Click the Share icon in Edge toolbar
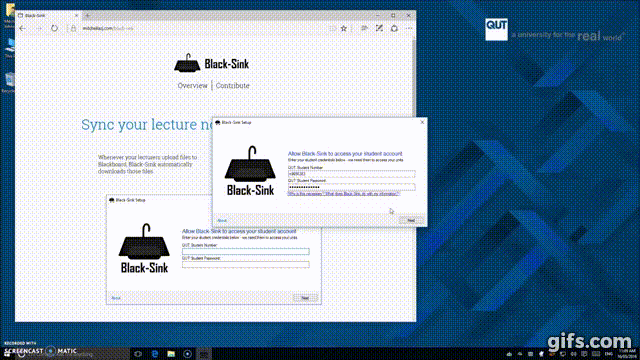Screen dimensions: 640x360 coord(394,28)
